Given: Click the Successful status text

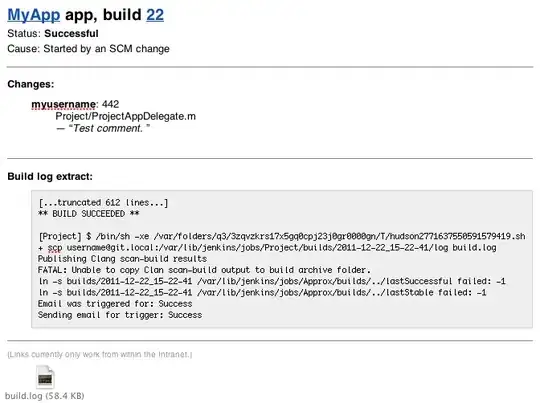Looking at the screenshot, I should tap(71, 34).
